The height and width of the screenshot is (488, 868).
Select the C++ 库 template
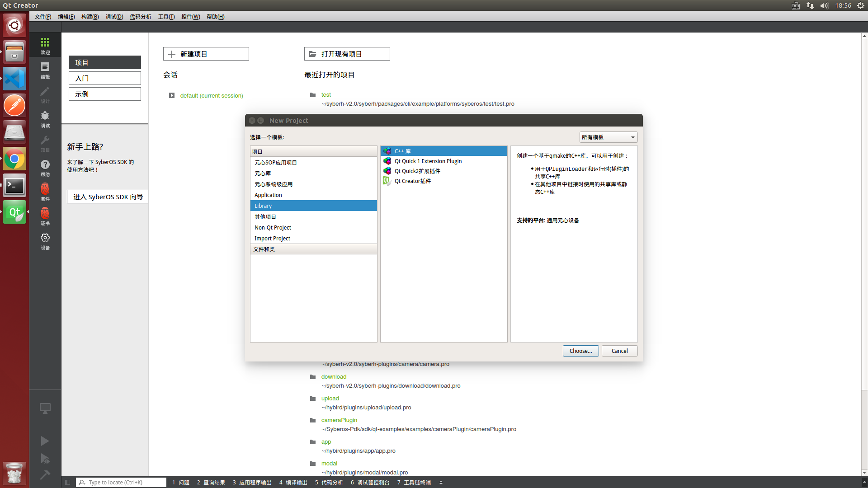tap(444, 151)
